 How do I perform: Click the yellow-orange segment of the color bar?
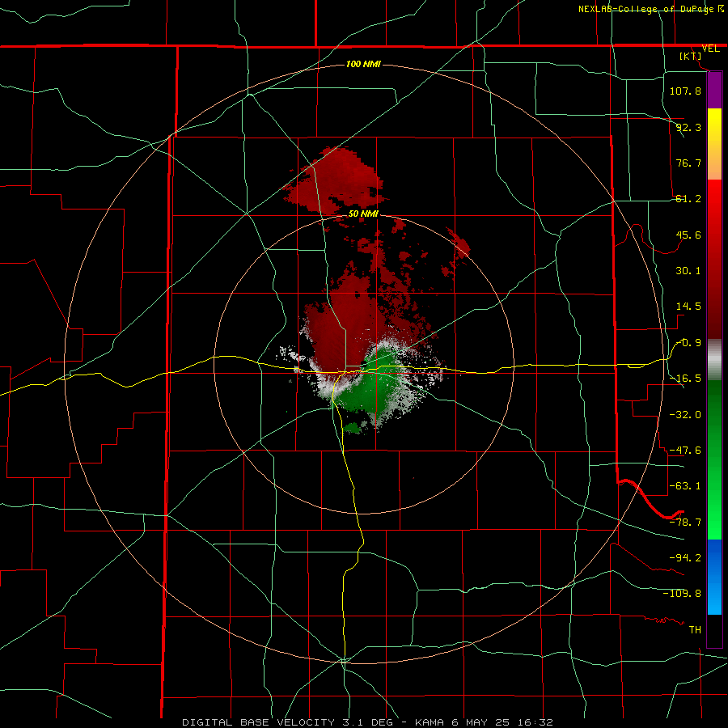pos(714,144)
